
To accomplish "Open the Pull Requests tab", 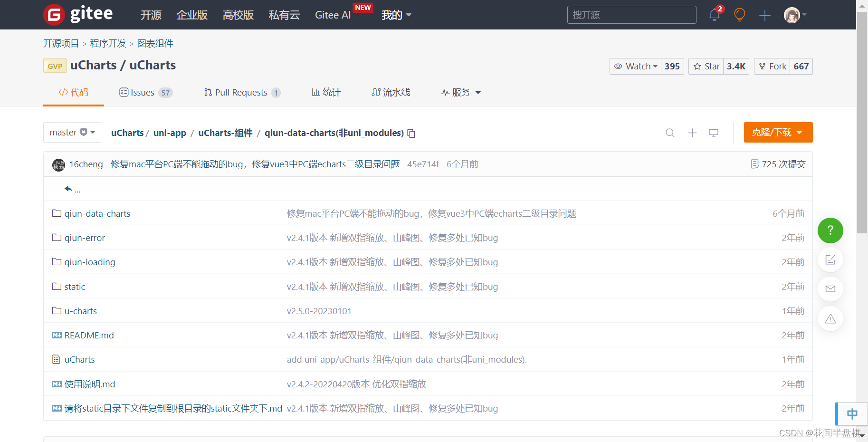I will coord(242,92).
